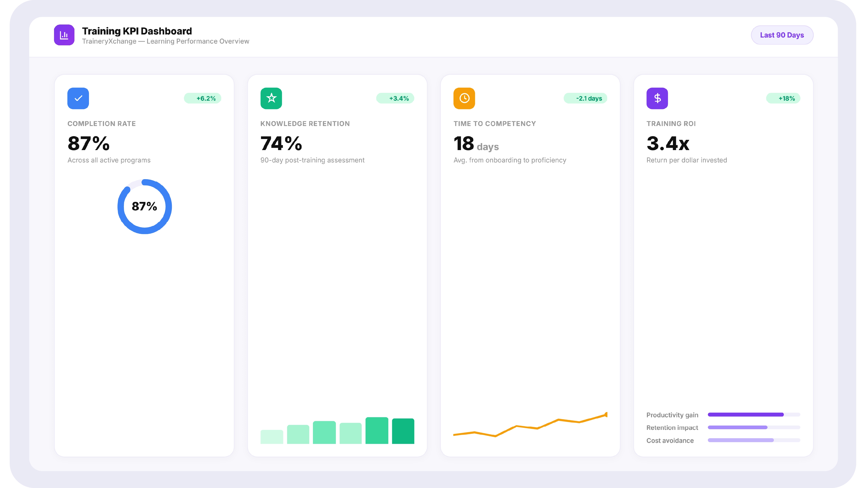
Task: Click the +3.4% change badge
Action: [x=395, y=98]
